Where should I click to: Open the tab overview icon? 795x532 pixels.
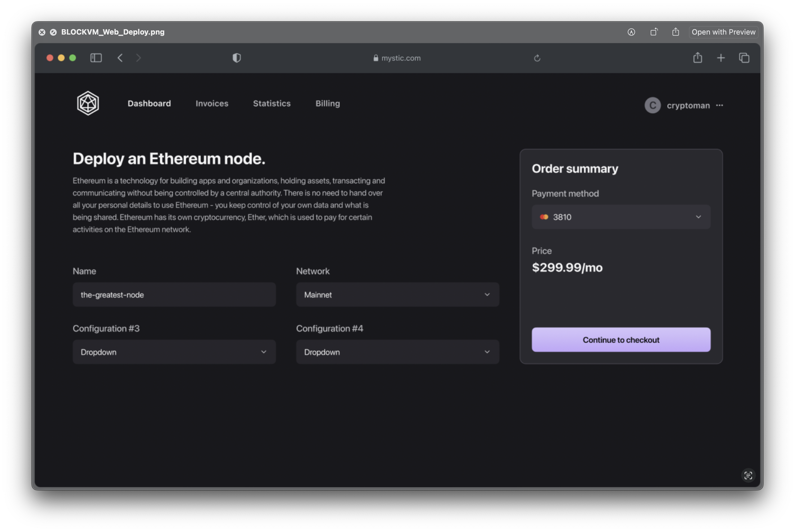tap(744, 58)
